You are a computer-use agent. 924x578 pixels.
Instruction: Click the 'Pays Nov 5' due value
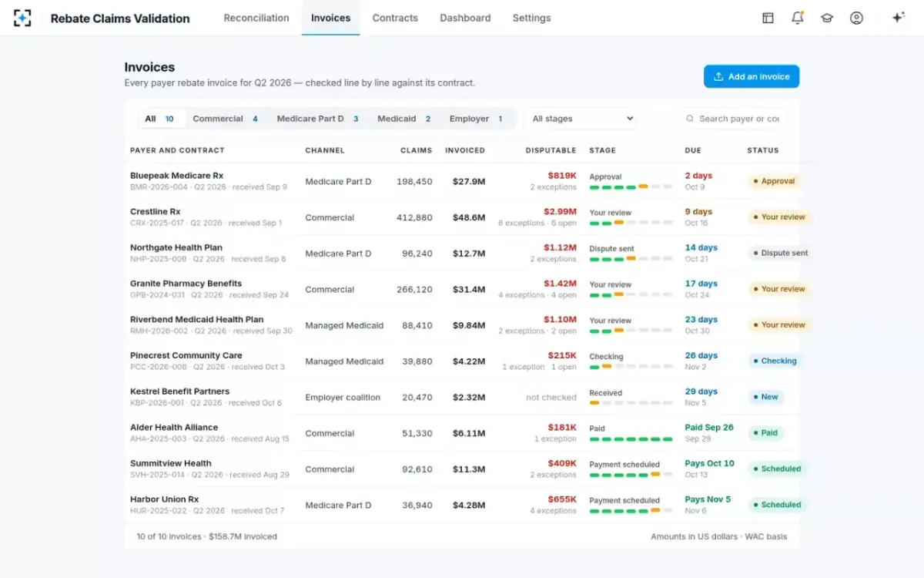tap(708, 499)
